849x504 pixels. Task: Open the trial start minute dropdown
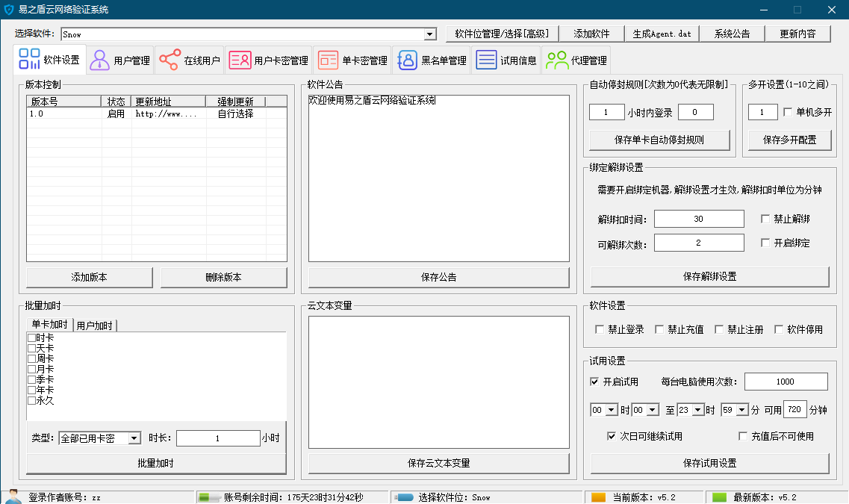653,410
